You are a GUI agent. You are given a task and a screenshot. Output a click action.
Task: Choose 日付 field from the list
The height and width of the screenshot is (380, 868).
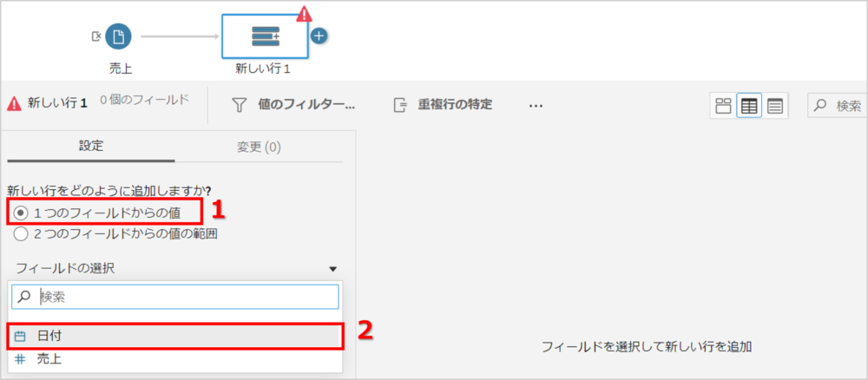coord(175,336)
